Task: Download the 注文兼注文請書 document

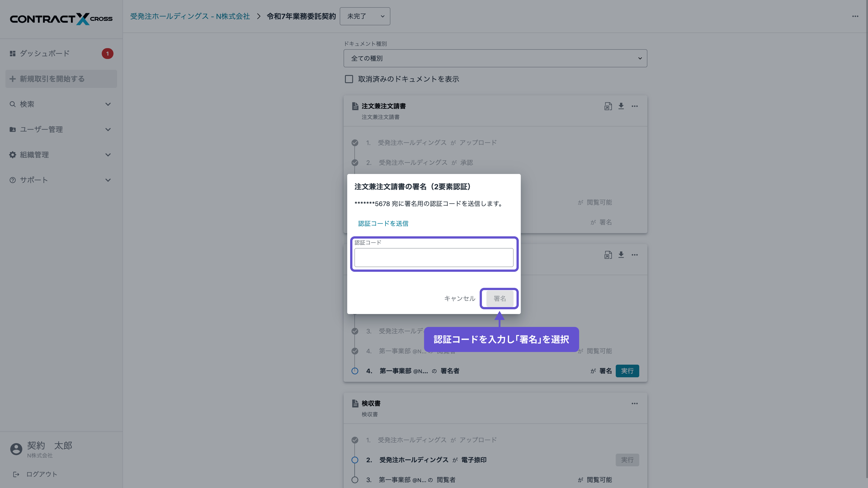Action: (621, 106)
